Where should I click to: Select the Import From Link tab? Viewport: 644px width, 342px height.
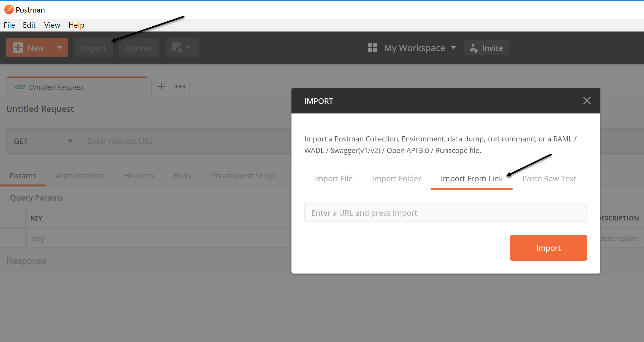(x=472, y=179)
